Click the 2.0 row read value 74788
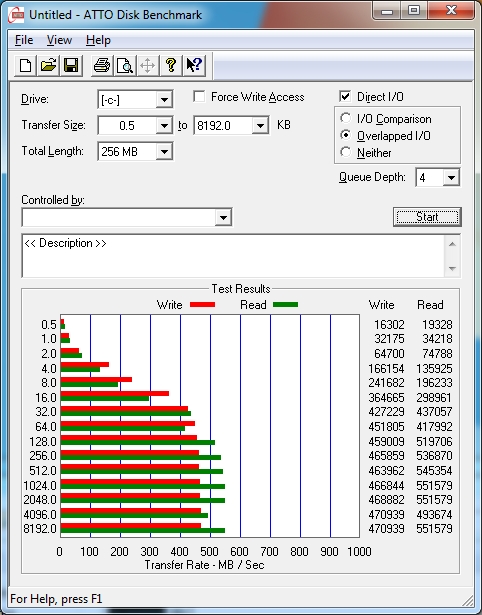The width and height of the screenshot is (482, 615). click(437, 353)
